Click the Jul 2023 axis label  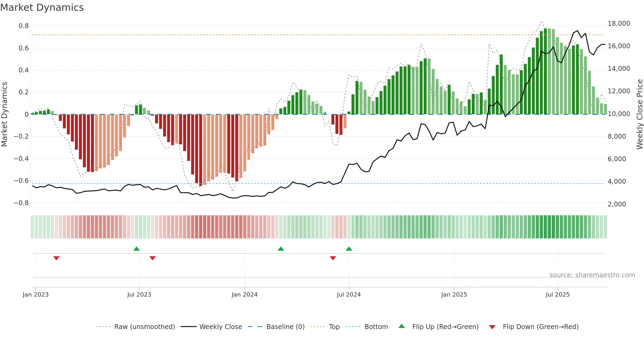click(139, 294)
